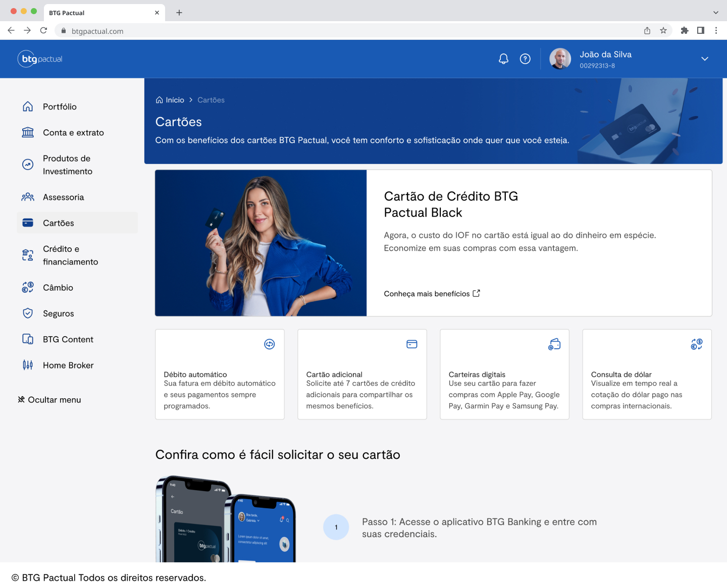The height and width of the screenshot is (588, 727).
Task: Click the Passo 1 instruction text
Action: [479, 528]
